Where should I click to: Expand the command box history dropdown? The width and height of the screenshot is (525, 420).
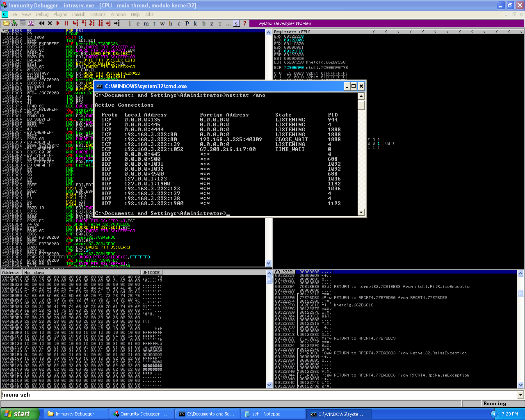[521, 395]
